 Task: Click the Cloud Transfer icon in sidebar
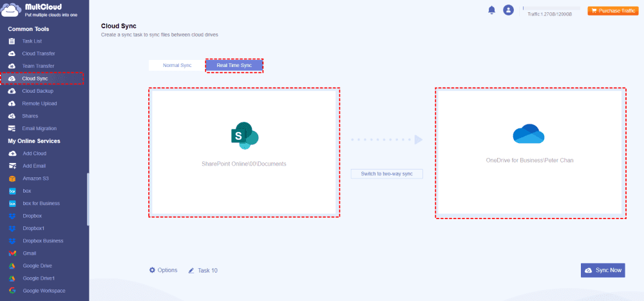pos(12,53)
